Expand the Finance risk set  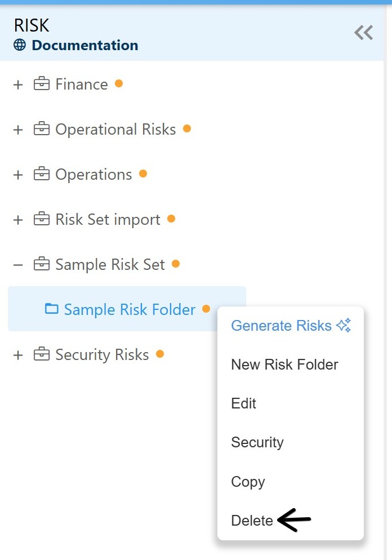click(18, 85)
